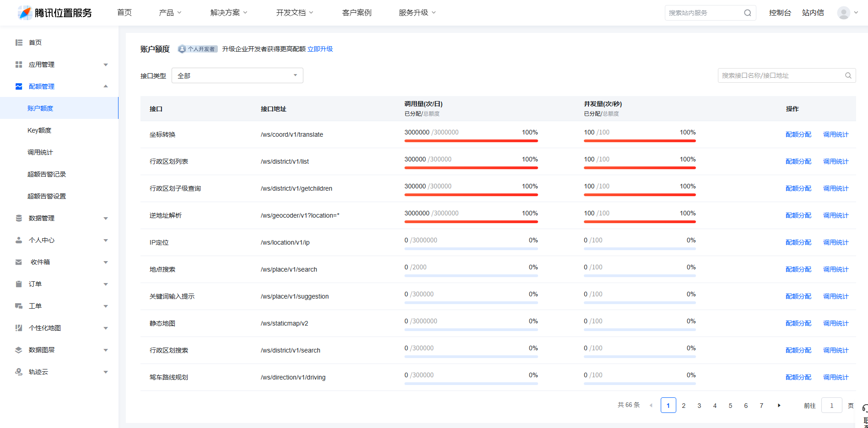The image size is (868, 428).
Task: Expand the 服务升级 top menu
Action: (x=417, y=13)
